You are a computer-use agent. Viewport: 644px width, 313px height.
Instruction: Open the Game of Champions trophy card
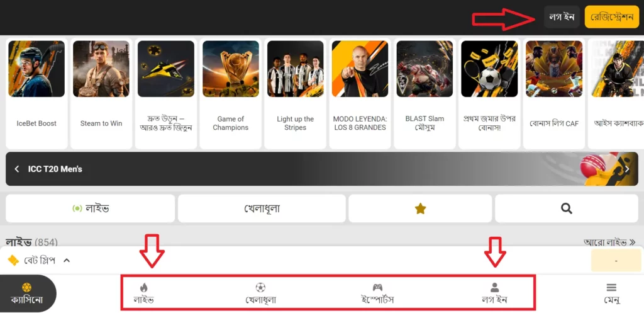click(230, 93)
